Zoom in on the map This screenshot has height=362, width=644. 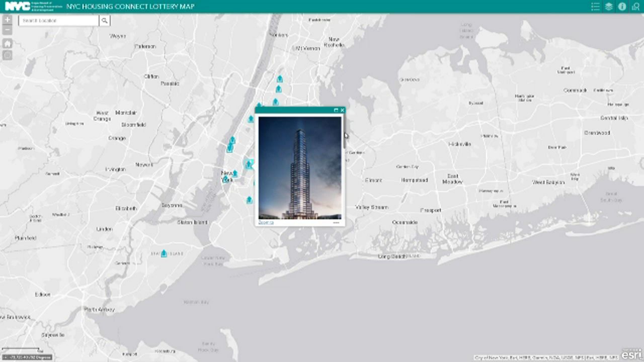(8, 20)
